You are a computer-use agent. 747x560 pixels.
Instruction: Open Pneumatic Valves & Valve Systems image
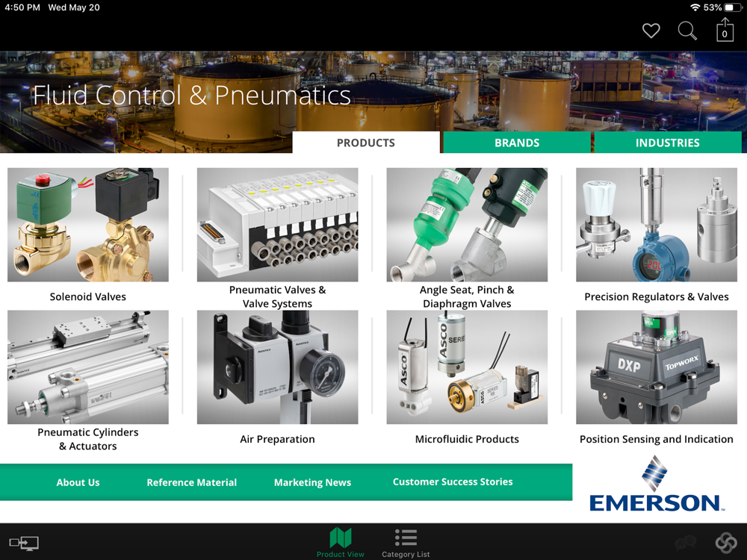pos(278,224)
